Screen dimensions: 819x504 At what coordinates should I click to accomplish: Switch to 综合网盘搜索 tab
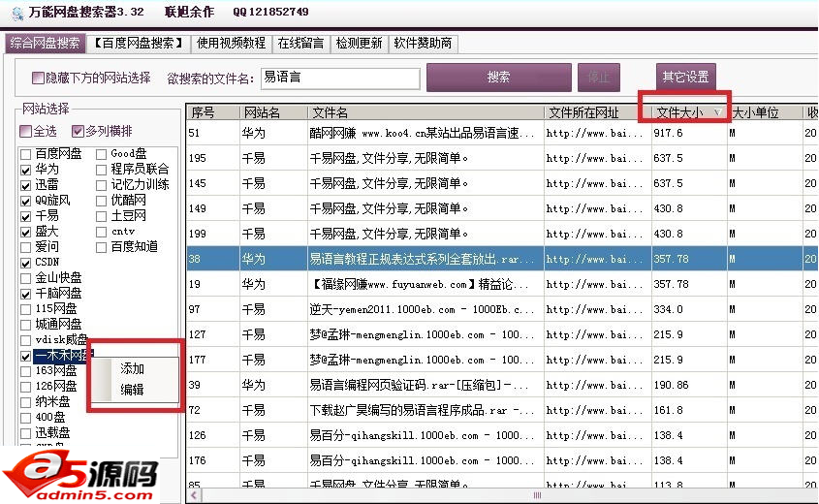point(45,43)
